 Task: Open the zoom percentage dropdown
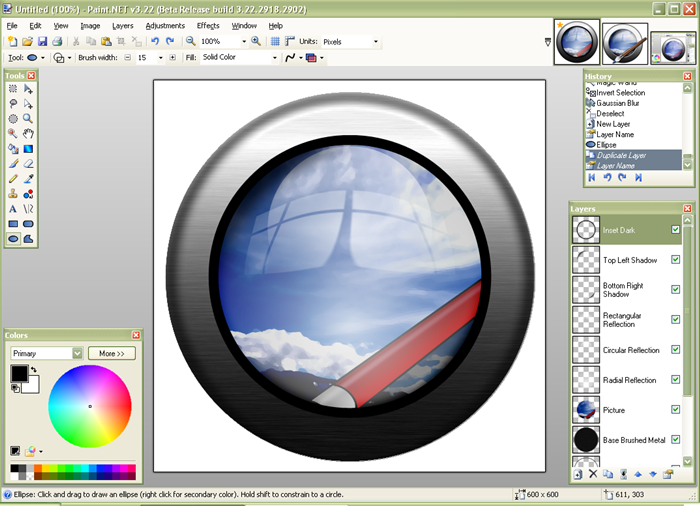pyautogui.click(x=244, y=42)
